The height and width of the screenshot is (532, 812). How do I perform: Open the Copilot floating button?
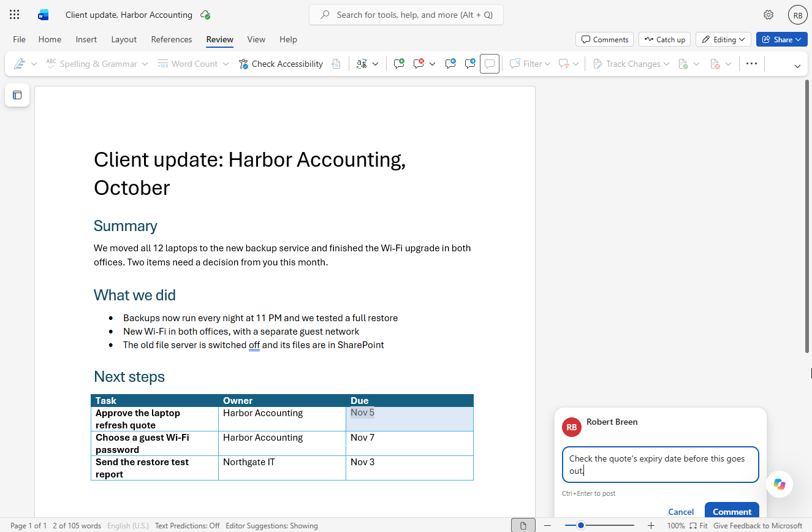tap(780, 484)
